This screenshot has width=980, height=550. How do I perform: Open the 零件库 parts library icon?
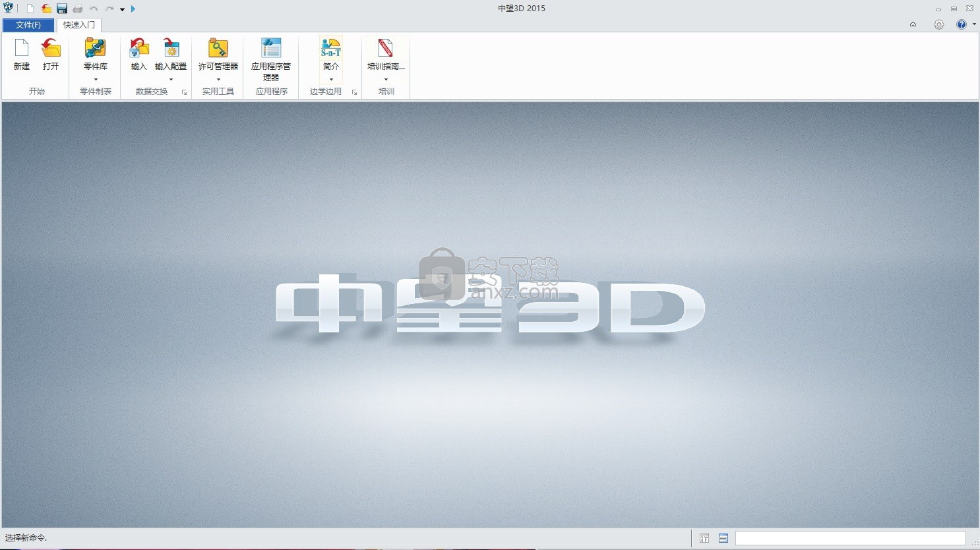96,49
